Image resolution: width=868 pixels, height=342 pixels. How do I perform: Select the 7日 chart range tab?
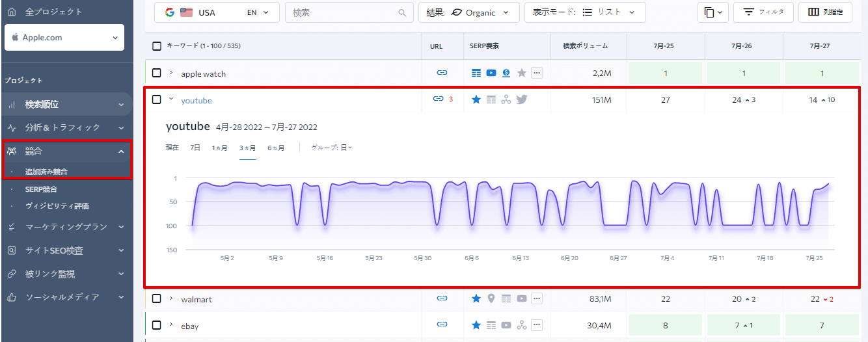tap(195, 148)
